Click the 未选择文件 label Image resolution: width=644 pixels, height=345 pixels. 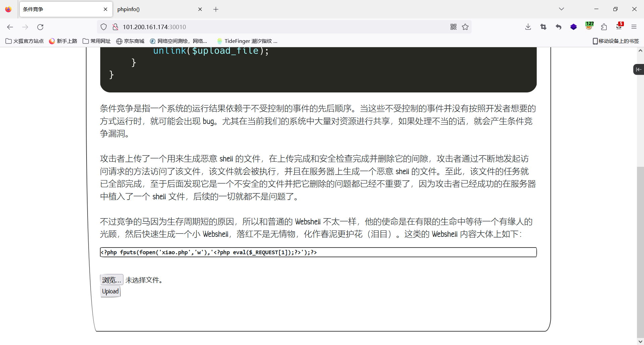pos(144,280)
